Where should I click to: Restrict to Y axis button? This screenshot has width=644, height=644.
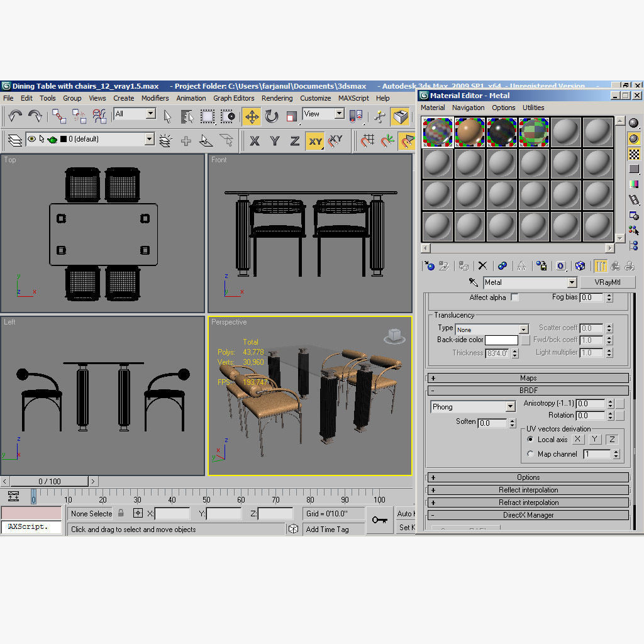(x=275, y=141)
